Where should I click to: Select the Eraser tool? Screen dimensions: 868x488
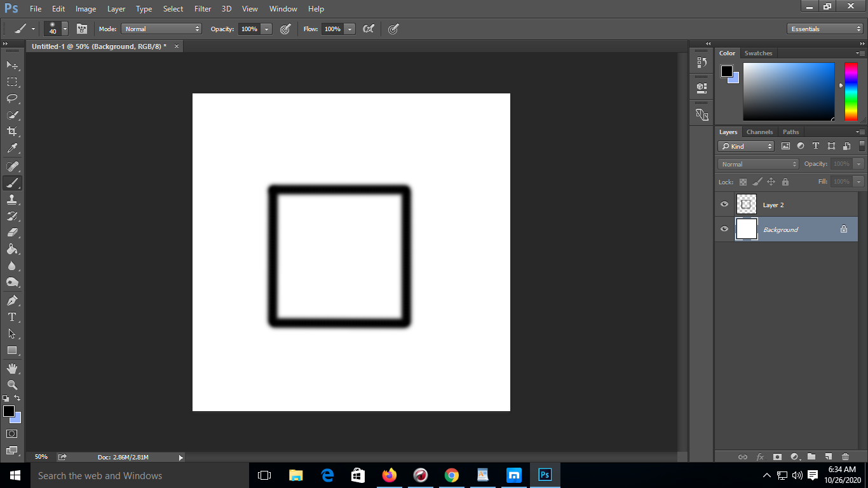coord(12,233)
